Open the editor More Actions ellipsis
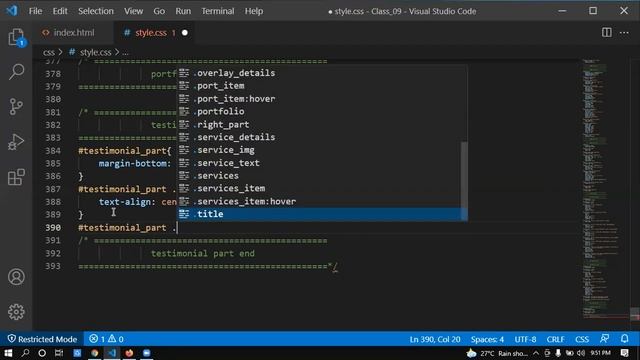This screenshot has width=640, height=360. [624, 33]
